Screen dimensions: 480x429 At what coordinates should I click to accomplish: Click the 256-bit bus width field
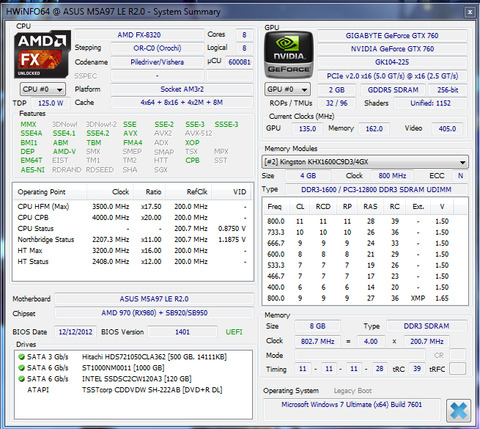[x=448, y=90]
